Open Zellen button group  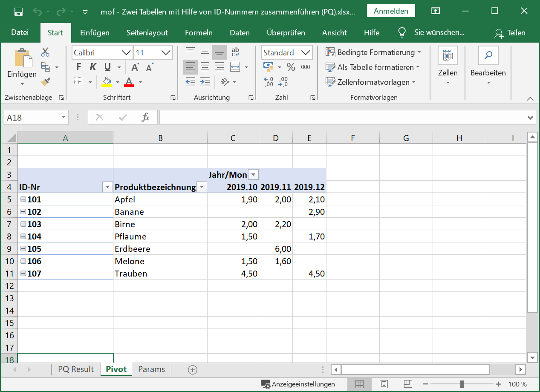pos(448,66)
